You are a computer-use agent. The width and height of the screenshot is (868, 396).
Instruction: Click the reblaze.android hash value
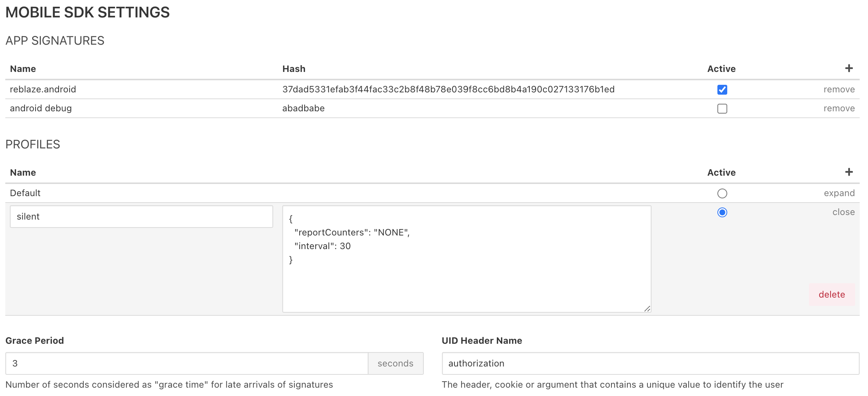[x=448, y=89]
